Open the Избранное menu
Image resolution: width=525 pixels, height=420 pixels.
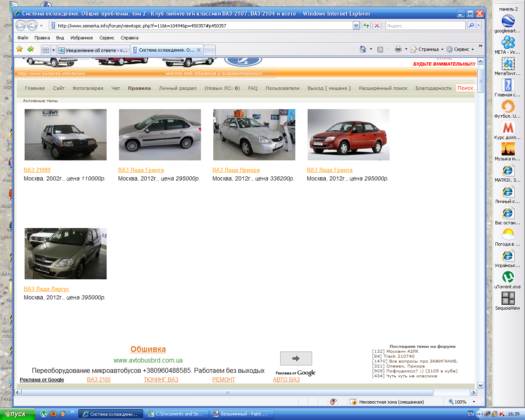tap(82, 38)
